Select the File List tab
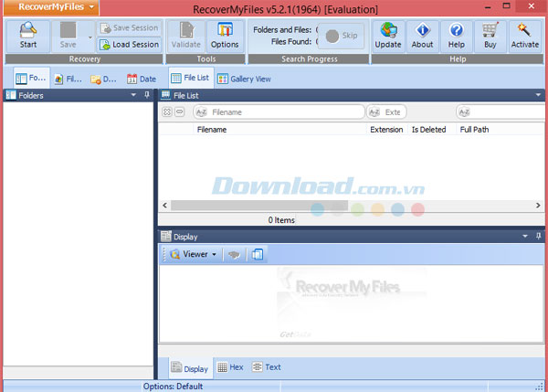 pos(191,78)
